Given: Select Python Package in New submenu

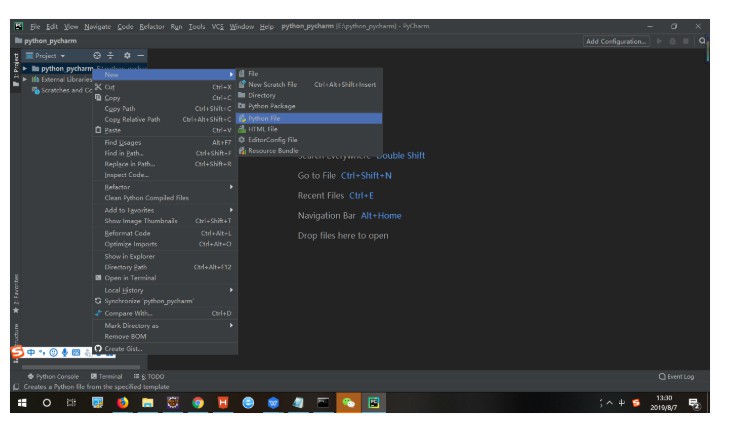Looking at the screenshot, I should [x=309, y=106].
